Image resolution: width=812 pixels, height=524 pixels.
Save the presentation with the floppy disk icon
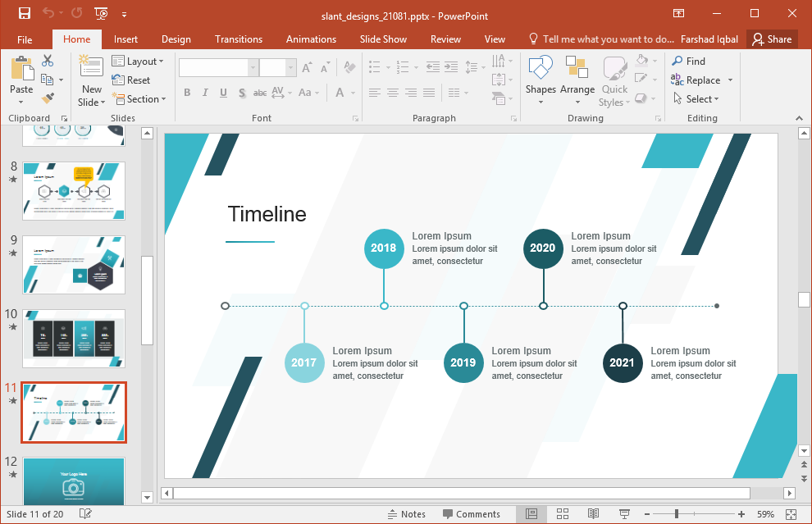pyautogui.click(x=25, y=13)
